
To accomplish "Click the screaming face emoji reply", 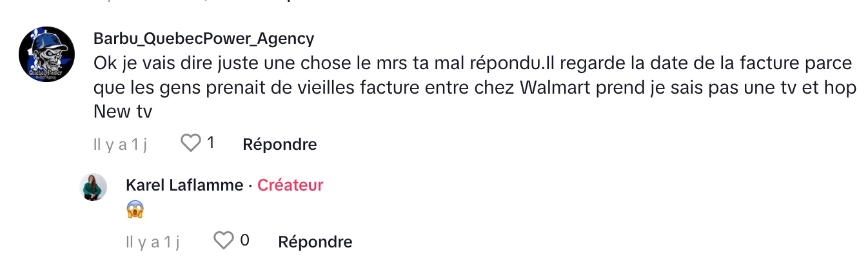I will click(135, 209).
